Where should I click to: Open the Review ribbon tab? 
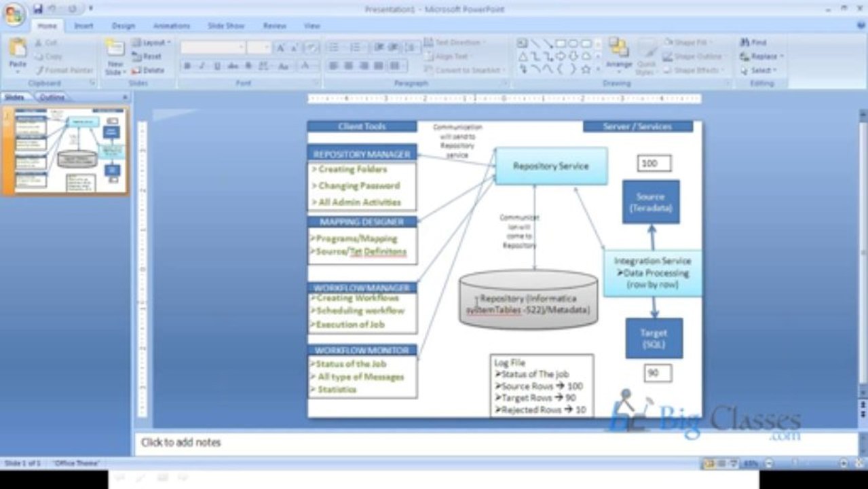pos(274,26)
